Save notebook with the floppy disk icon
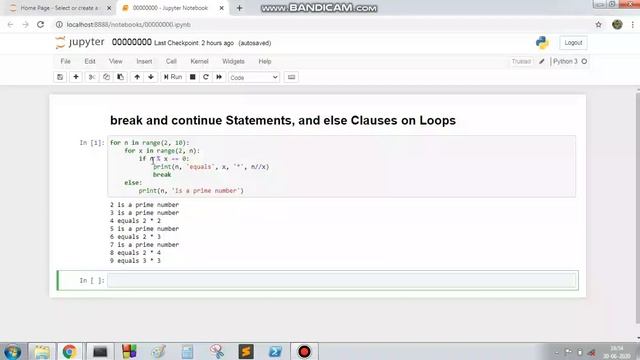Screen dimensions: 640x360 60,77
